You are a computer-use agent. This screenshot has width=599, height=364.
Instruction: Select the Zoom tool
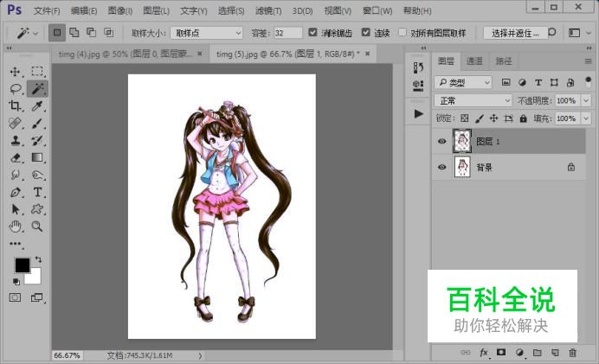coord(37,227)
